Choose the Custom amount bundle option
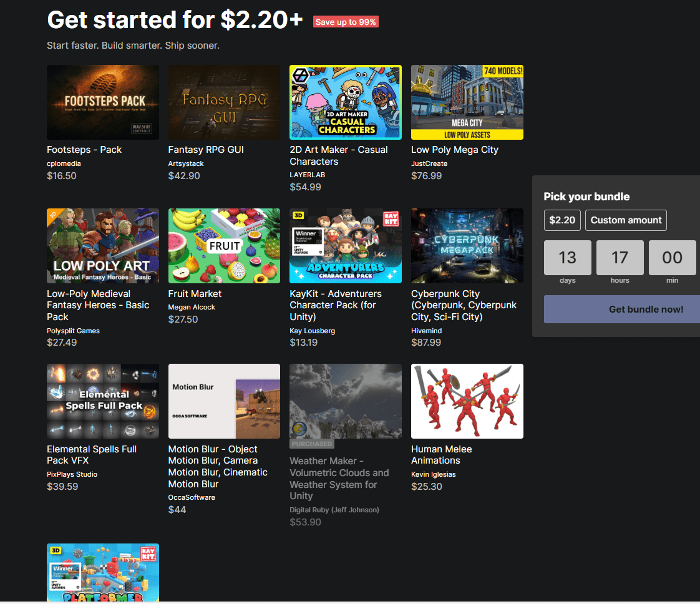This screenshot has height=604, width=700. point(626,220)
